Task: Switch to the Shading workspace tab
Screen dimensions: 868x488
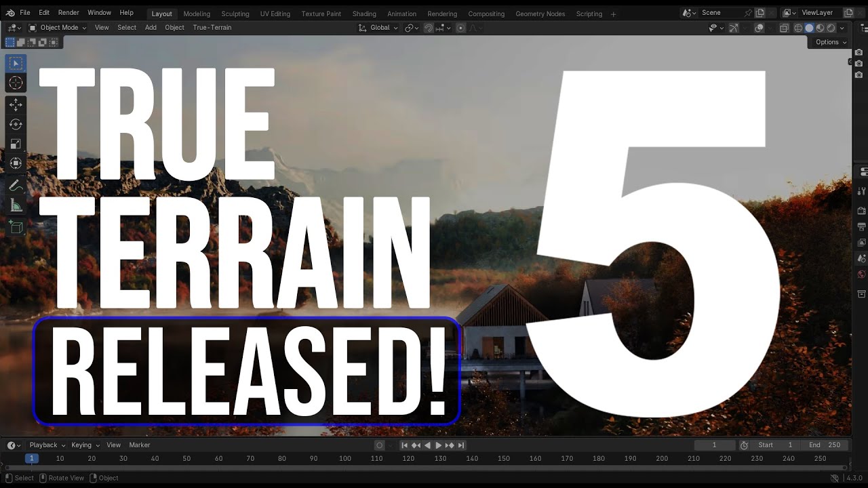Action: click(x=364, y=14)
